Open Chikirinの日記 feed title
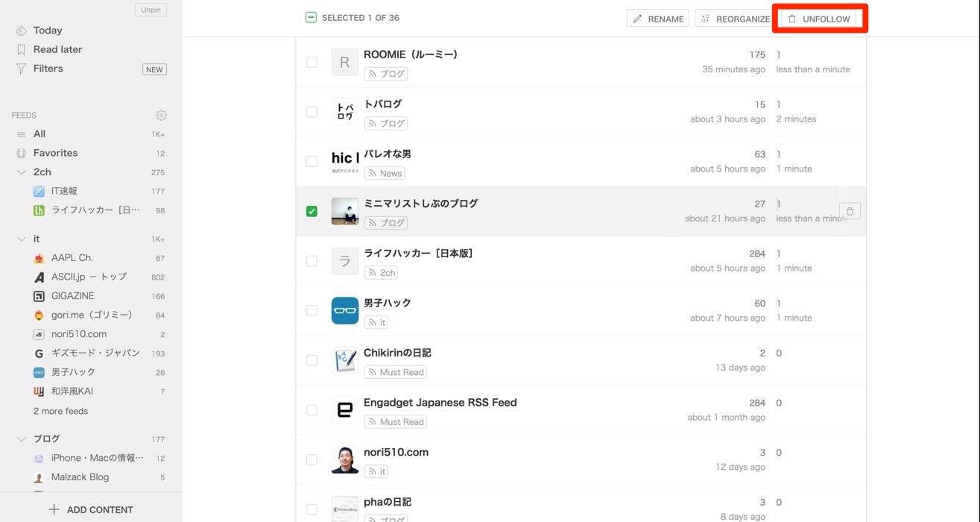 (x=397, y=353)
